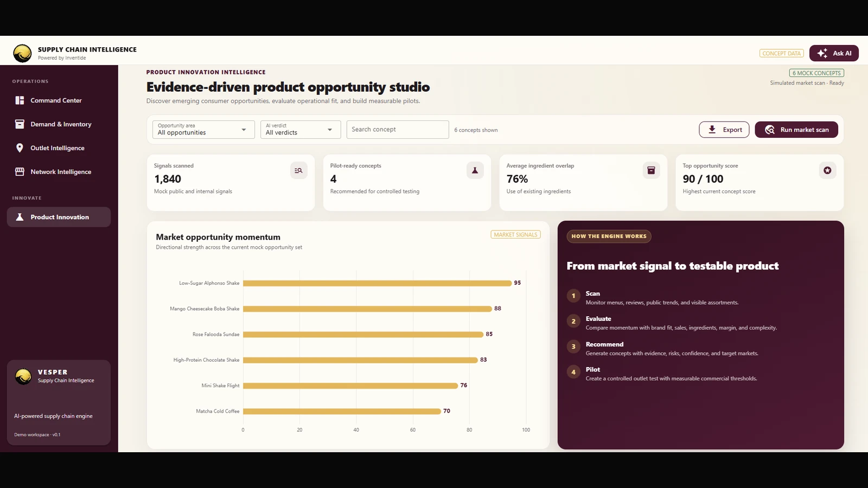Select Product Innovation in the sidebar
The height and width of the screenshot is (488, 868).
(x=59, y=217)
